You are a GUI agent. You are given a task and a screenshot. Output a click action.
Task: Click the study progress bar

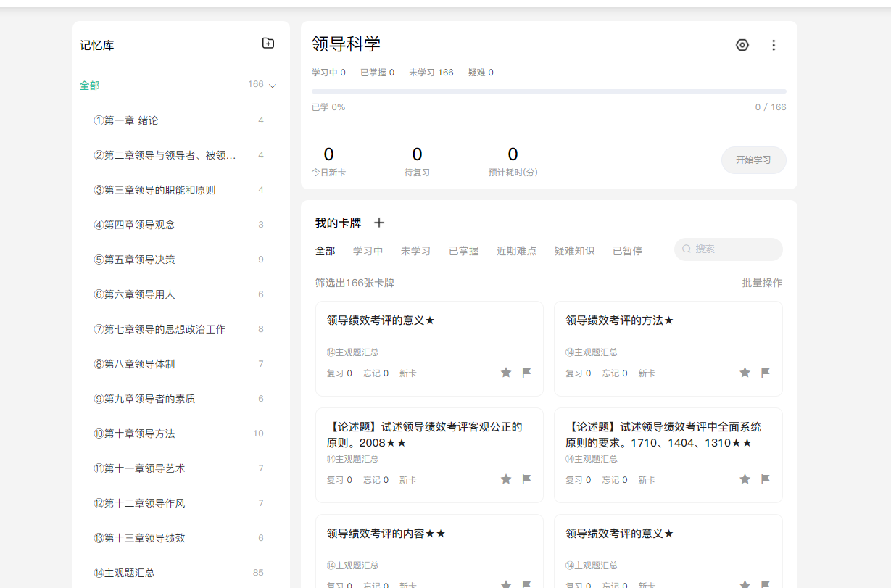pos(549,91)
